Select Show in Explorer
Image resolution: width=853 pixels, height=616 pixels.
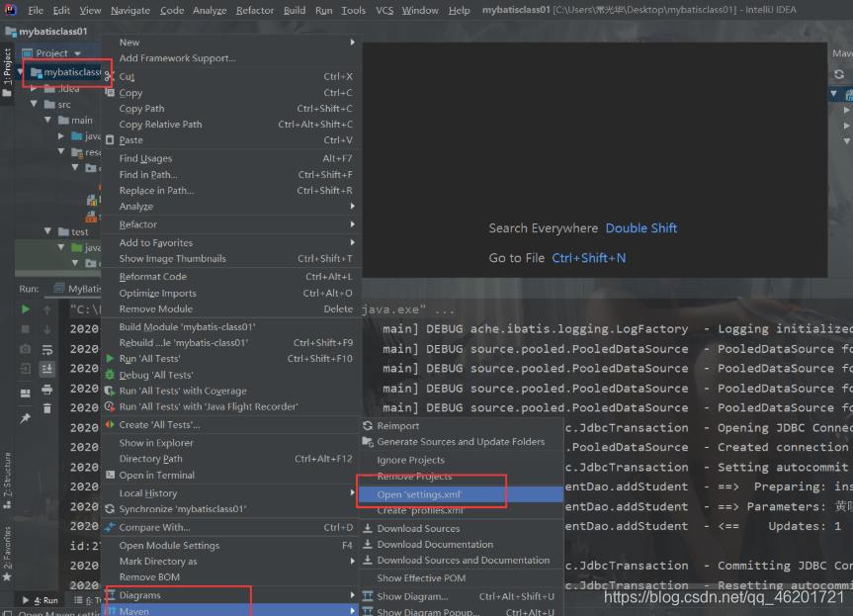pos(231,443)
